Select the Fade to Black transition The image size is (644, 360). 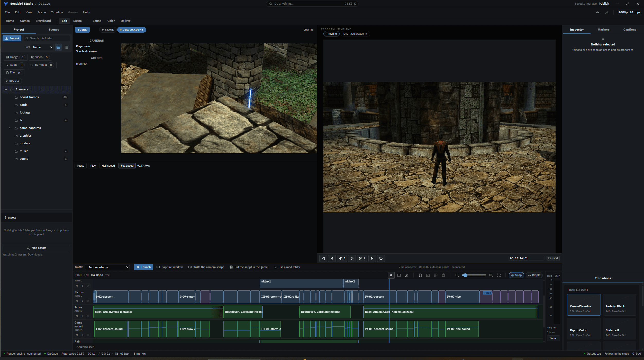coord(619,305)
